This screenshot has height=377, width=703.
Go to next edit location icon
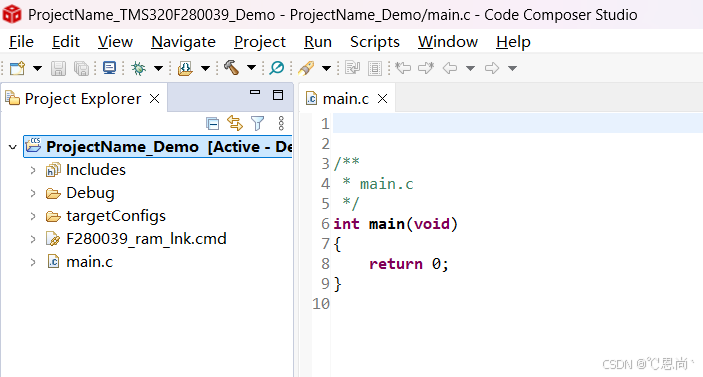pos(426,68)
